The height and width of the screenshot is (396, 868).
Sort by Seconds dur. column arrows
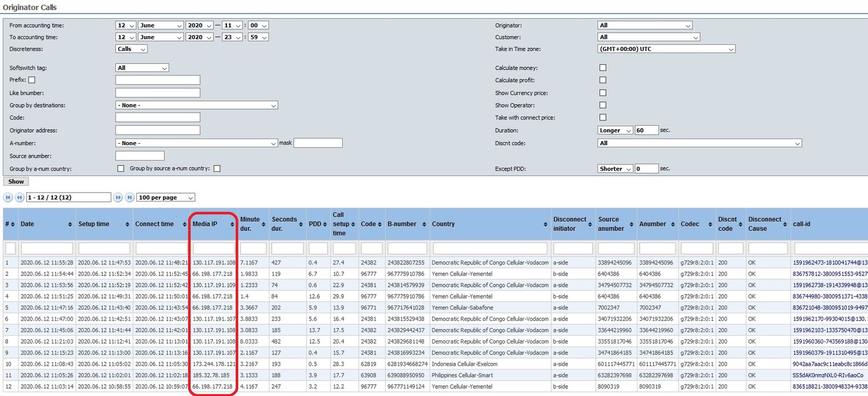pos(301,224)
